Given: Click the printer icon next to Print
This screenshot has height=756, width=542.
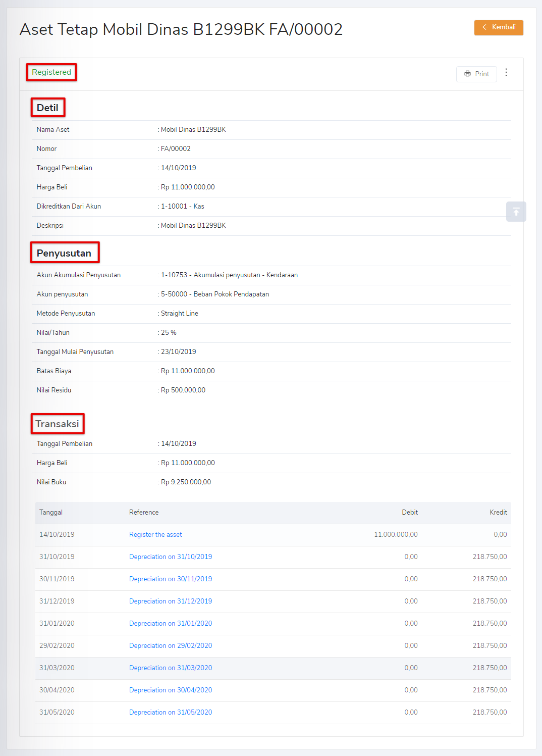Looking at the screenshot, I should tap(468, 74).
